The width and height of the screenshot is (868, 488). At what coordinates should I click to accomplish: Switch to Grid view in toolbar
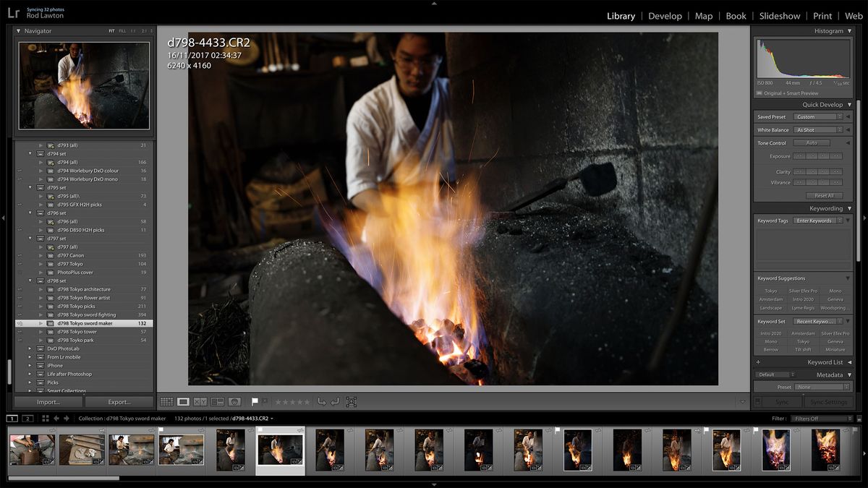click(166, 401)
